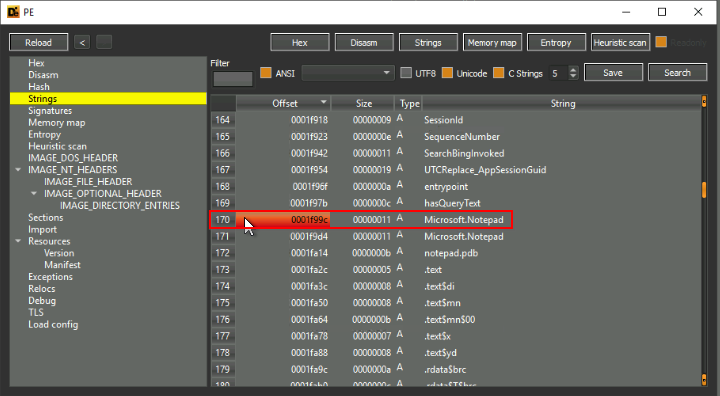The height and width of the screenshot is (396, 720).
Task: Open Version under Resources
Action: [x=59, y=253]
